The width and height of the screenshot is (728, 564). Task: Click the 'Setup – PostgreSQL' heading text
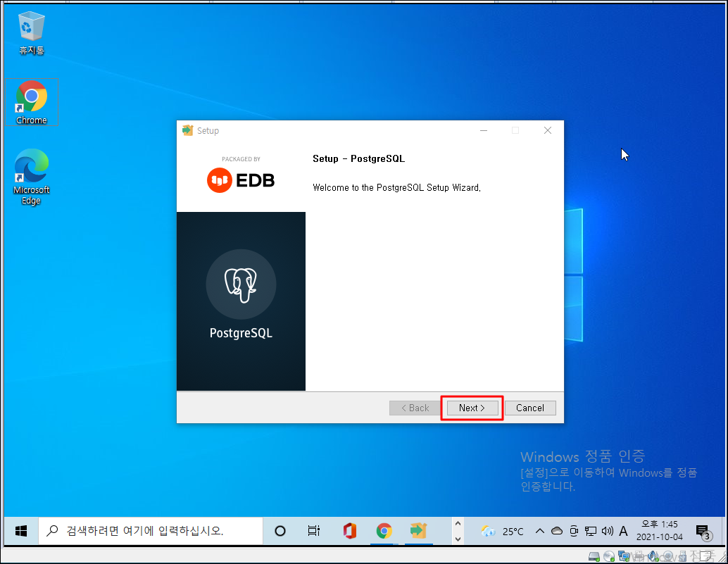coord(358,158)
